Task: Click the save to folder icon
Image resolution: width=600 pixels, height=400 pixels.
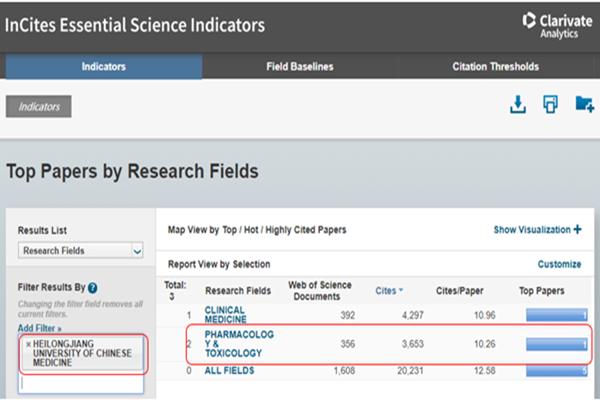Action: point(584,105)
